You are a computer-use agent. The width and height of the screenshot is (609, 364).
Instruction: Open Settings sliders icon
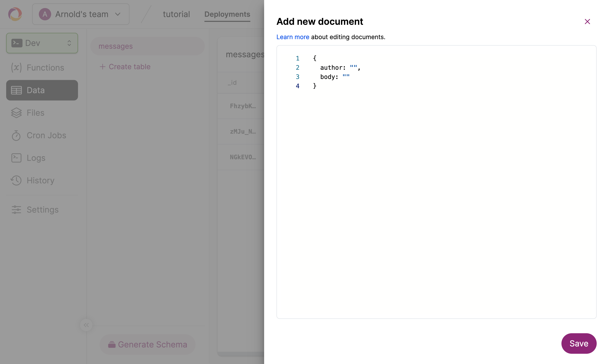pyautogui.click(x=16, y=210)
